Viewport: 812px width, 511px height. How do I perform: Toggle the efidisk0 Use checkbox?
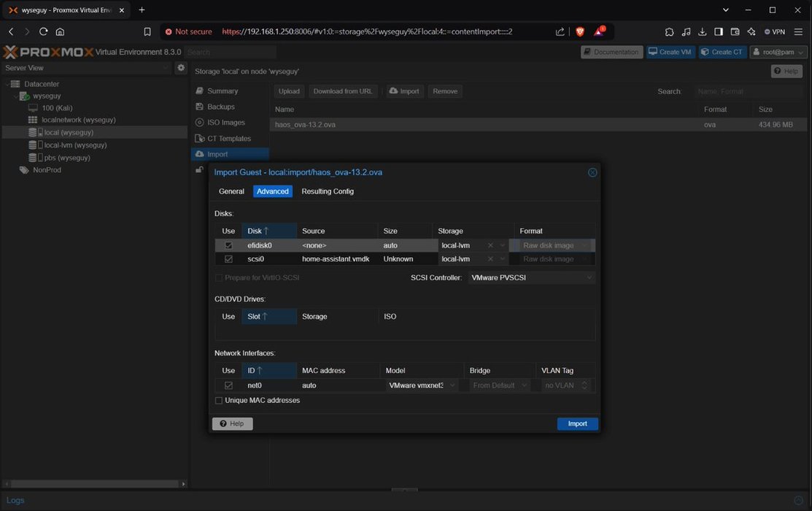pos(229,245)
